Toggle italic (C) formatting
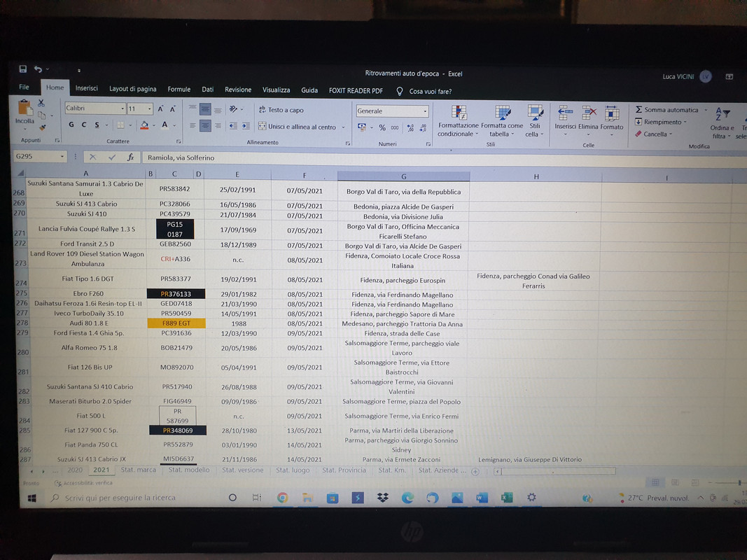 pyautogui.click(x=84, y=125)
